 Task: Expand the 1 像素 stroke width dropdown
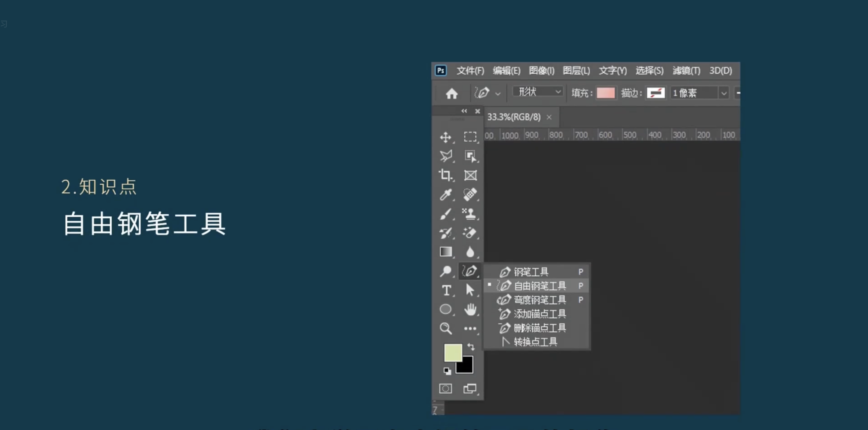coord(723,93)
